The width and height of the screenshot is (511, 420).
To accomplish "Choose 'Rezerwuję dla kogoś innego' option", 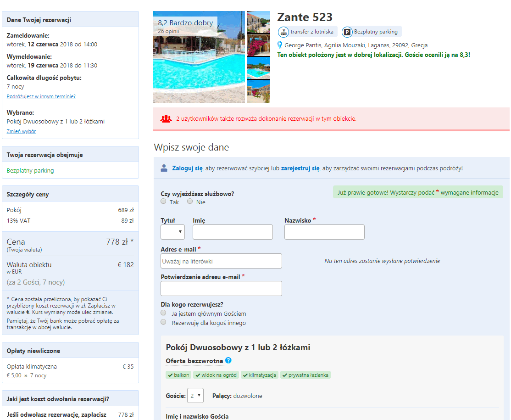I will (x=164, y=322).
